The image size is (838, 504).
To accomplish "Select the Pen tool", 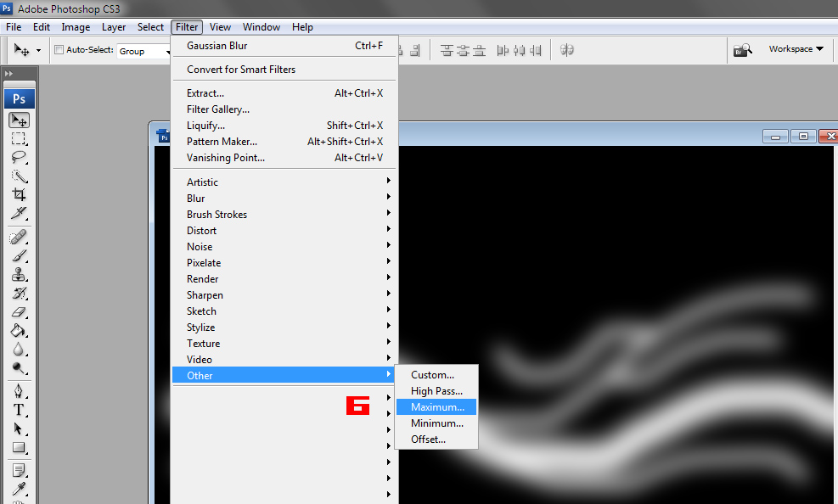I will click(x=19, y=391).
